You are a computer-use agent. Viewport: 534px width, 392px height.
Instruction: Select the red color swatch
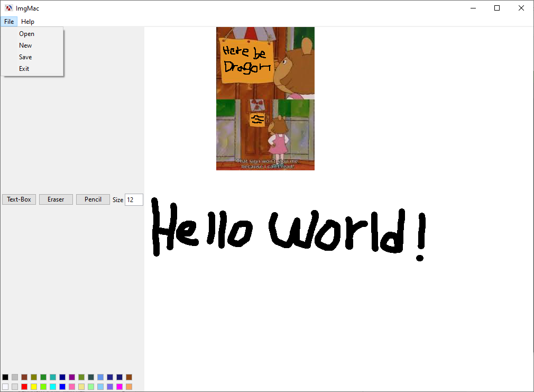click(24, 387)
